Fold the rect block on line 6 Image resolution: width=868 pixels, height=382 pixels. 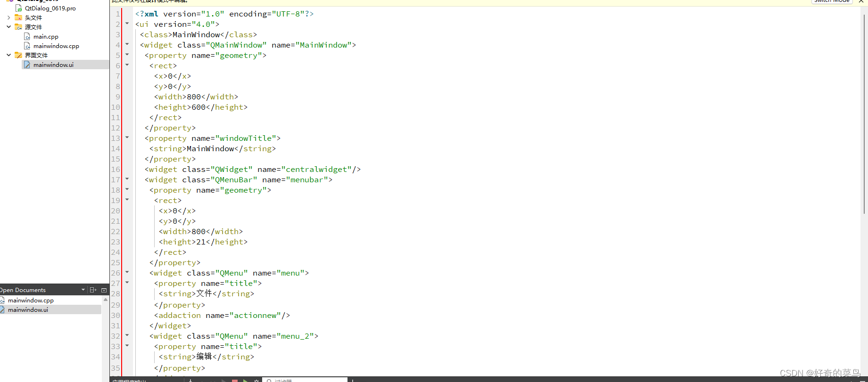pos(127,65)
